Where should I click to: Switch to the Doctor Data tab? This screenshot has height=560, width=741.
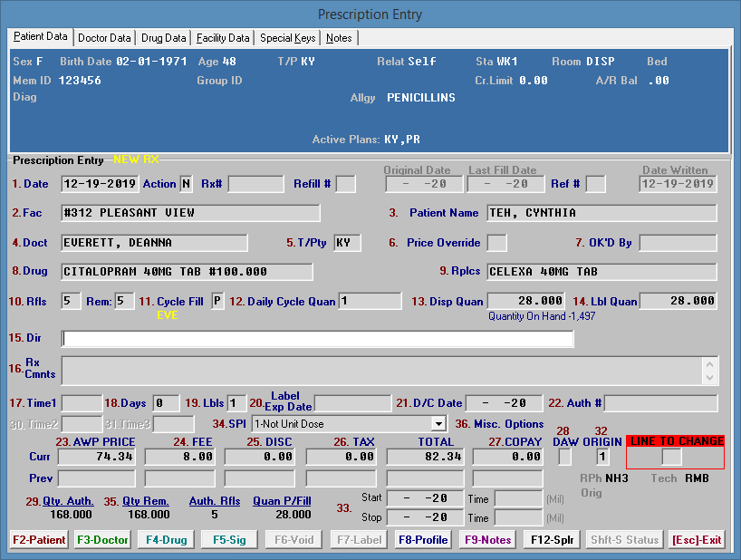(x=105, y=38)
